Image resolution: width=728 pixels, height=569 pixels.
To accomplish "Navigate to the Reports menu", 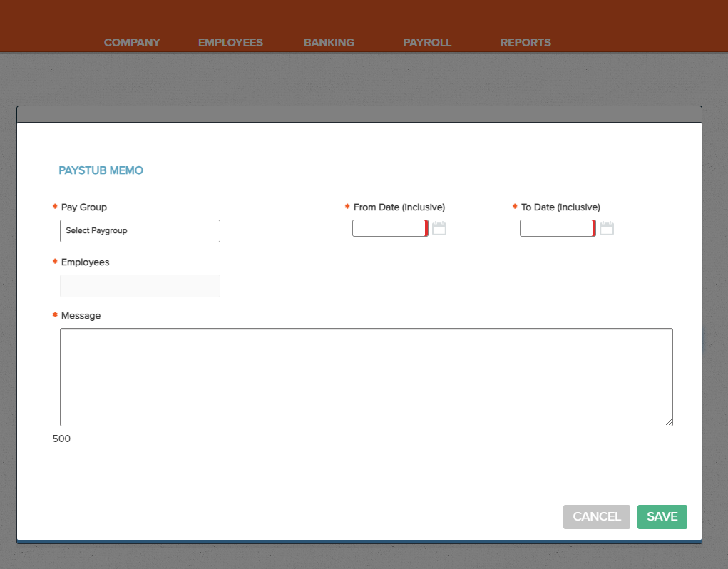I will 526,43.
